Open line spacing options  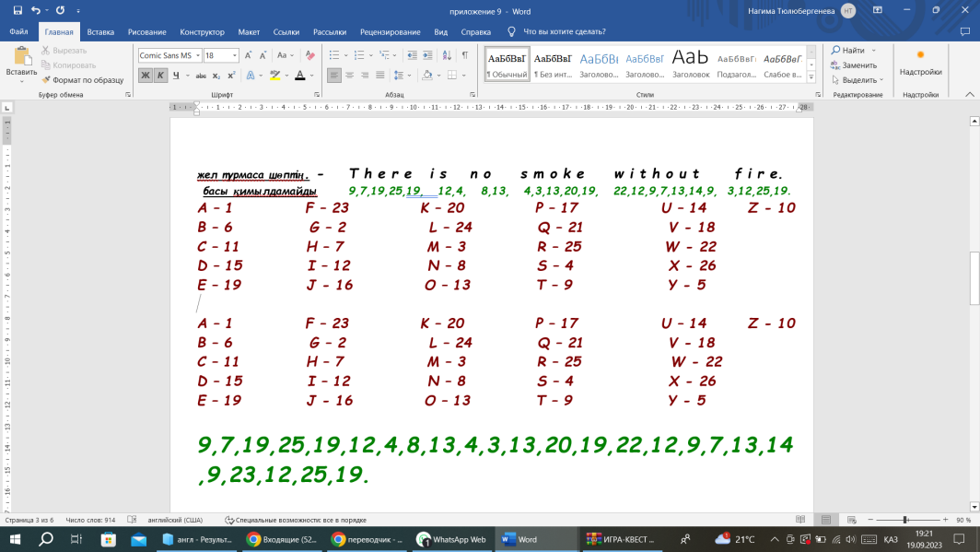coord(402,75)
